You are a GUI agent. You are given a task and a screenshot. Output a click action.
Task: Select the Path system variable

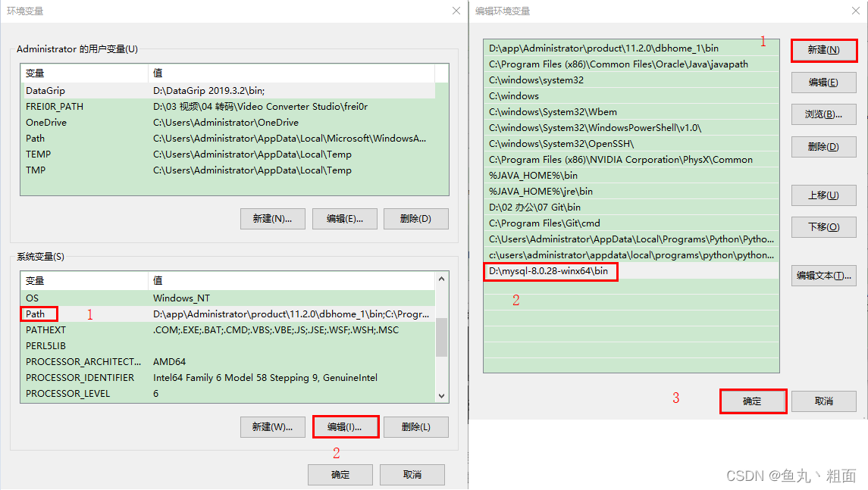point(227,314)
